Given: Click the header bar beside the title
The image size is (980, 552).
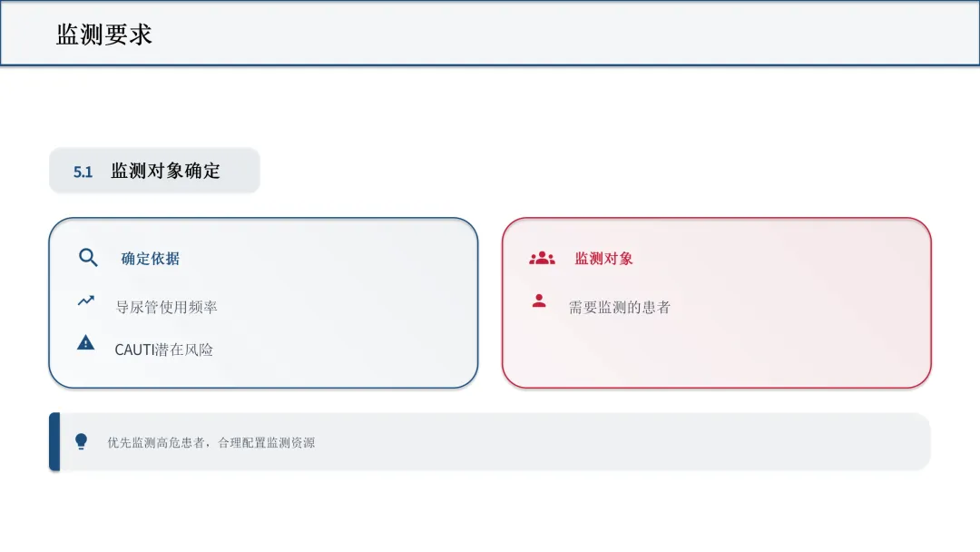Looking at the screenshot, I should (x=563, y=33).
